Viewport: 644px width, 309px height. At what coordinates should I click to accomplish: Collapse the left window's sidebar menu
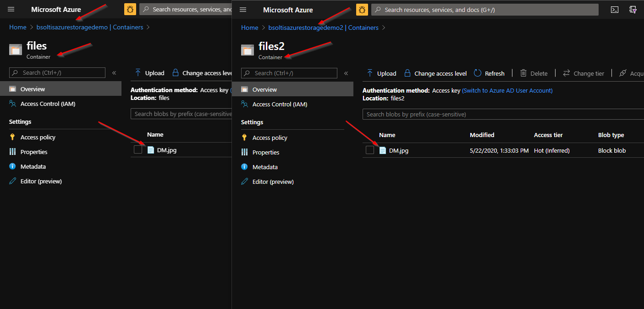click(x=114, y=73)
